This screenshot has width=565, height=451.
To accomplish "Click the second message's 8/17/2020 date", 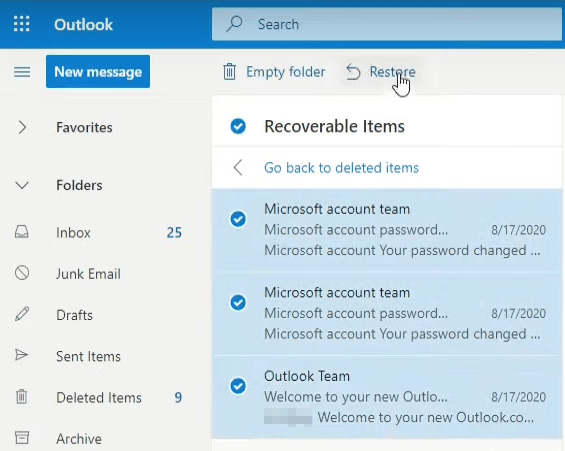I will point(519,313).
